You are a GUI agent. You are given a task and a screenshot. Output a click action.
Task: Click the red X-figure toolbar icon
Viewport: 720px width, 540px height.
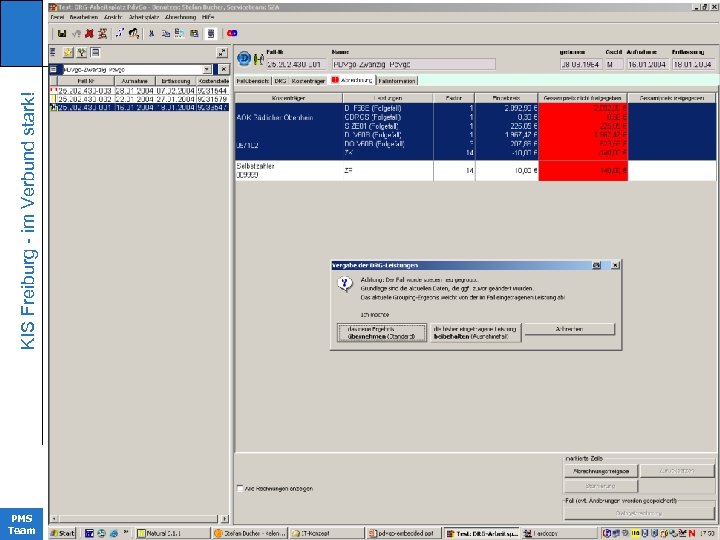coord(89,34)
